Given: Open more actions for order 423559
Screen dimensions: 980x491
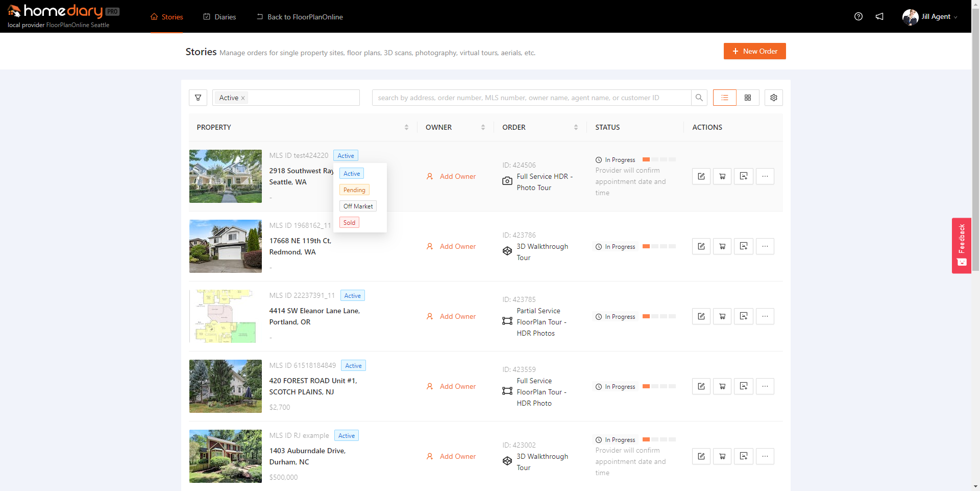Looking at the screenshot, I should coord(765,386).
